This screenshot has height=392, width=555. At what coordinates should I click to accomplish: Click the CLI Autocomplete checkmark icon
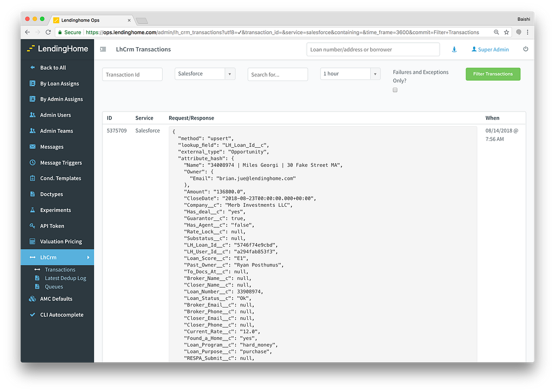[x=33, y=315]
